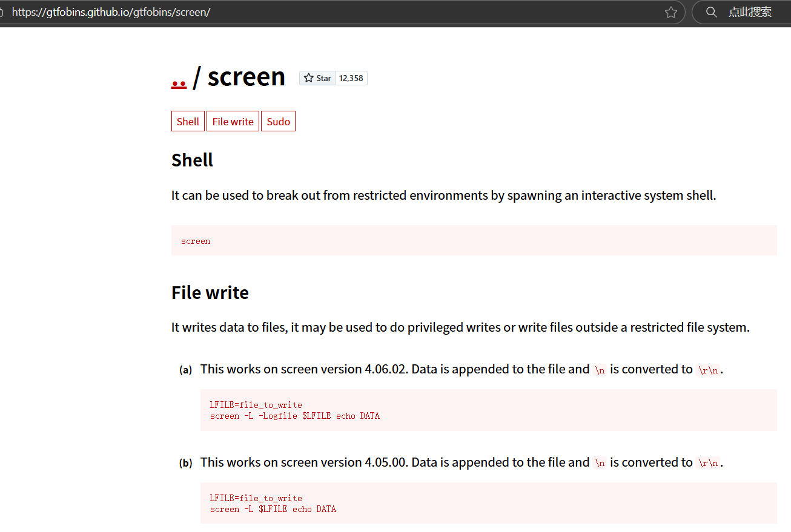
Task: Click LFILE=file_to_write line in block (b)
Action: (256, 498)
